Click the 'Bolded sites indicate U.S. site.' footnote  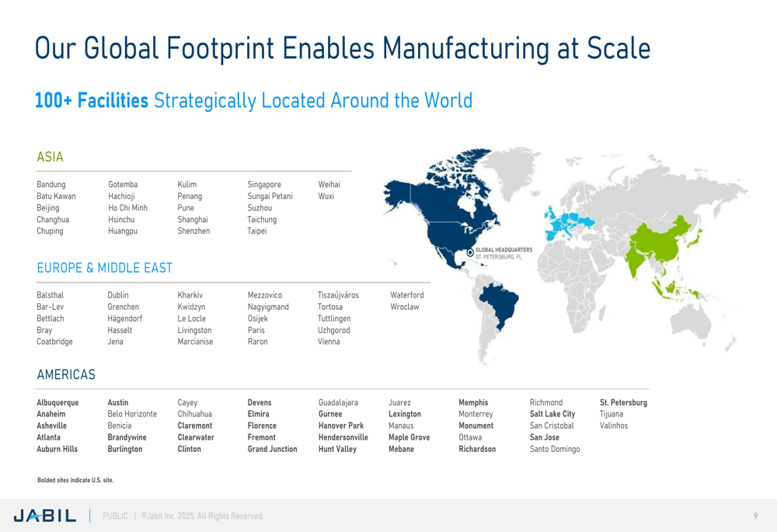click(75, 480)
